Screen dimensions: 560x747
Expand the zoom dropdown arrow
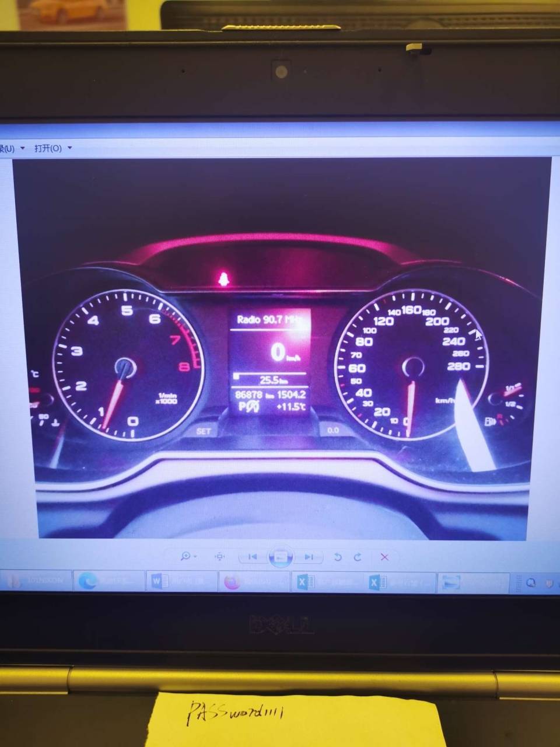tap(195, 557)
